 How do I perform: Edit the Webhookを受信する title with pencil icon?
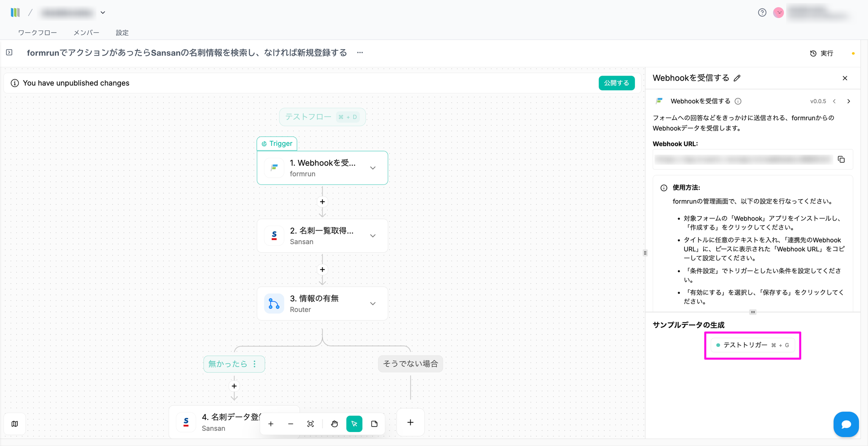737,78
